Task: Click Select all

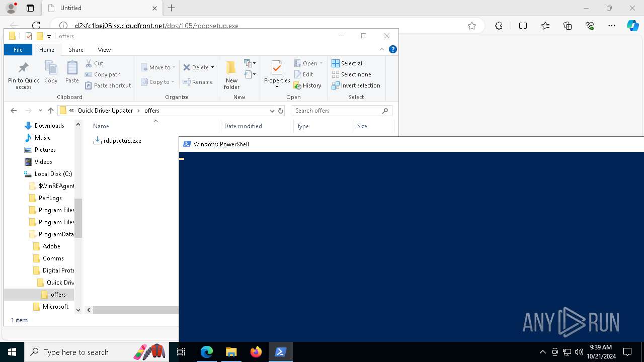Action: [348, 63]
